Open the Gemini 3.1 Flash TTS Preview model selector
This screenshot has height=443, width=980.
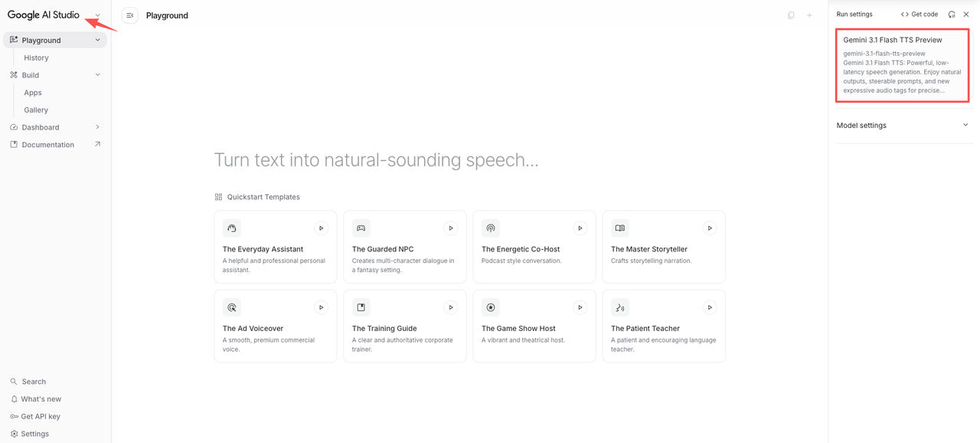pos(903,65)
